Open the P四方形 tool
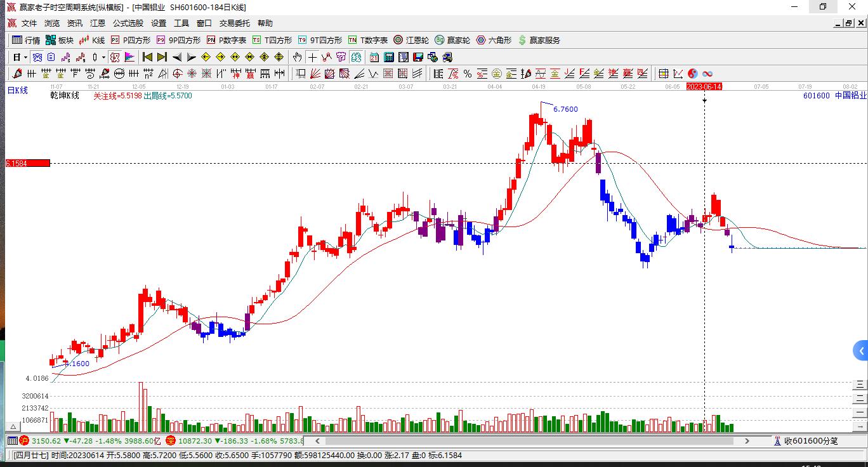 click(130, 40)
